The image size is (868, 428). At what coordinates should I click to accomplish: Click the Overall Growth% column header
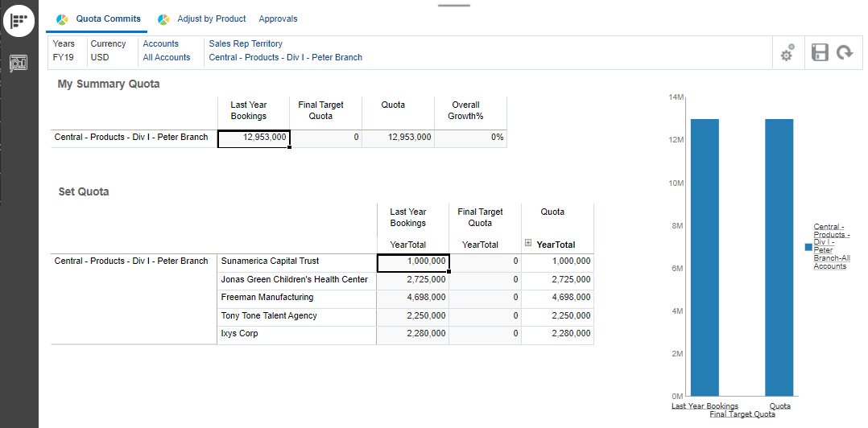click(470, 113)
